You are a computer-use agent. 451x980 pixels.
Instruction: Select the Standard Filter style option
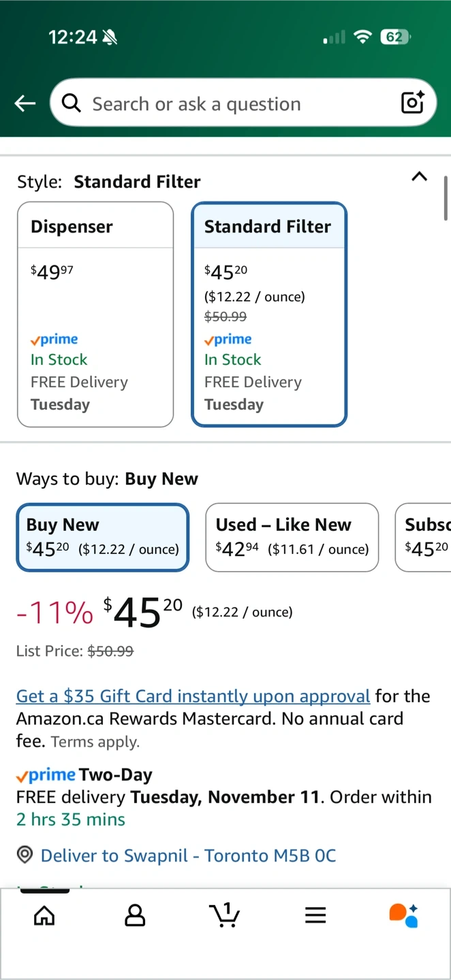point(269,314)
